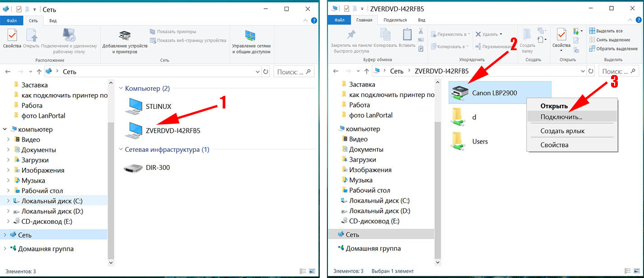This screenshot has height=278, width=644.
Task: Click Добавление устройств и принтеров ribbon icon
Action: click(x=125, y=42)
